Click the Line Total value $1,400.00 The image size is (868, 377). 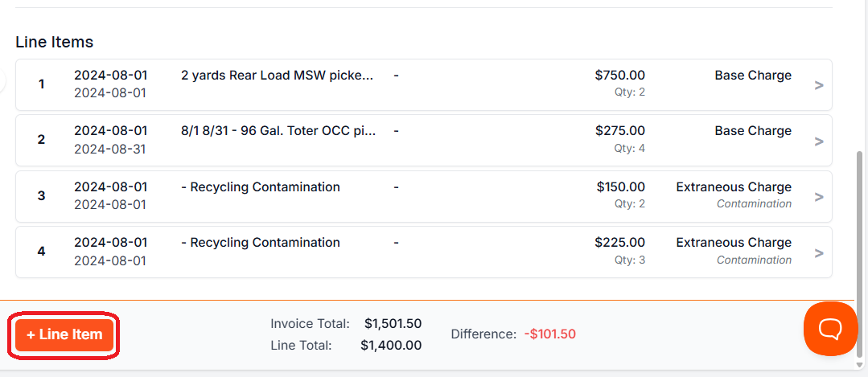[x=391, y=346]
